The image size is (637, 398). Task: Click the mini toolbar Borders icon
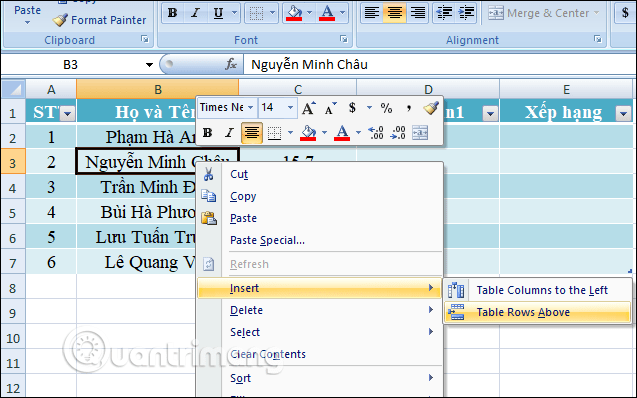point(275,133)
